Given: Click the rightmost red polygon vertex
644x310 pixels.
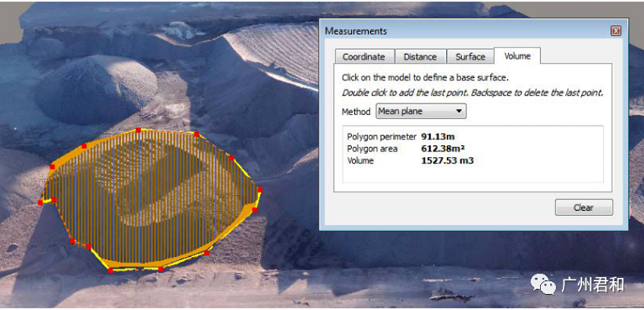Looking at the screenshot, I should 259,190.
